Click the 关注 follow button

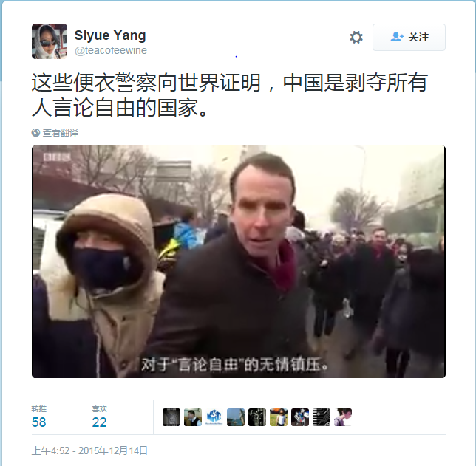[x=409, y=37]
